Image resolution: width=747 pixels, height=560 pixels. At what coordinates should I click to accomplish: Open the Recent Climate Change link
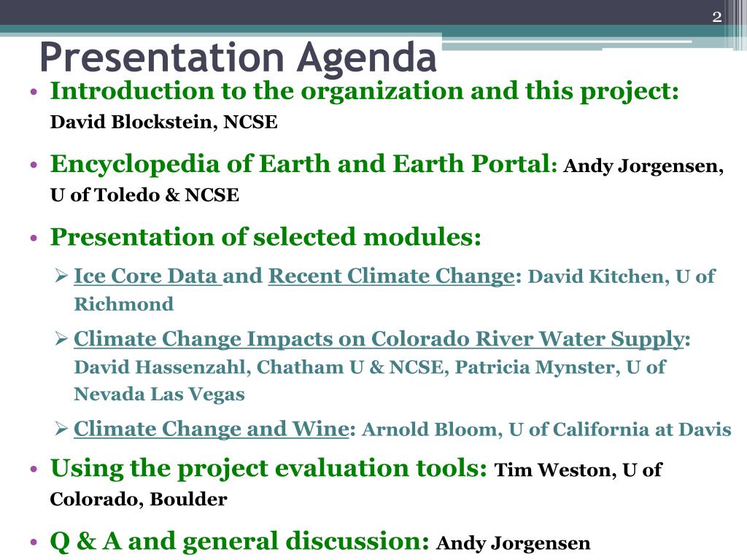click(391, 276)
